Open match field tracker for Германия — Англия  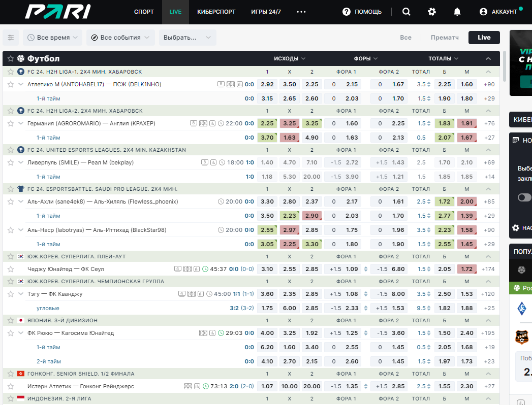203,123
